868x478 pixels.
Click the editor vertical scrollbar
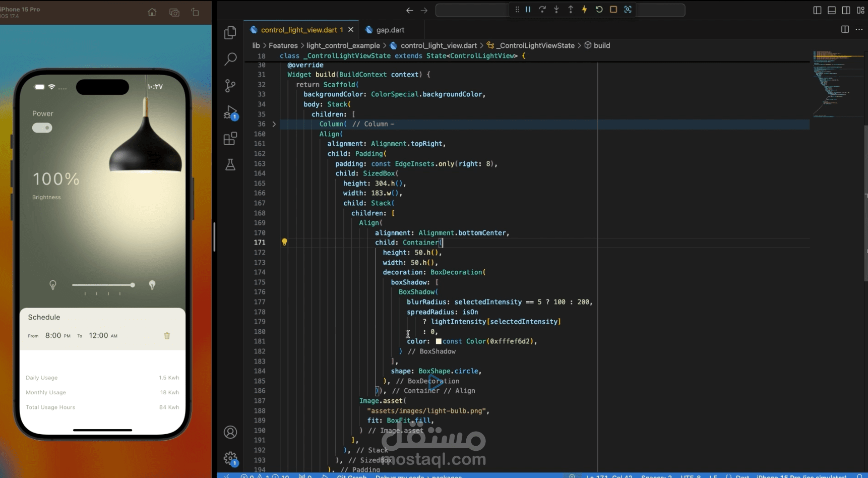tap(865, 203)
